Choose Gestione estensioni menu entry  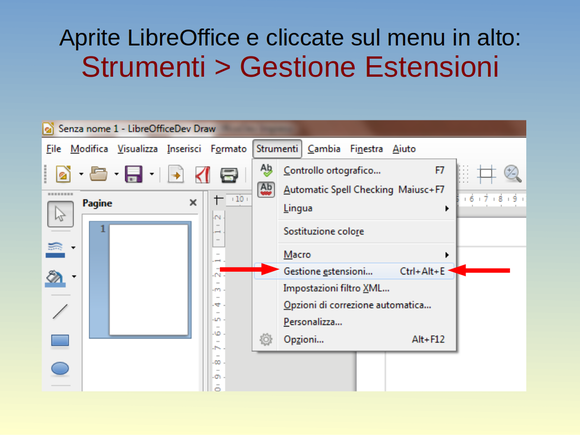[354, 271]
